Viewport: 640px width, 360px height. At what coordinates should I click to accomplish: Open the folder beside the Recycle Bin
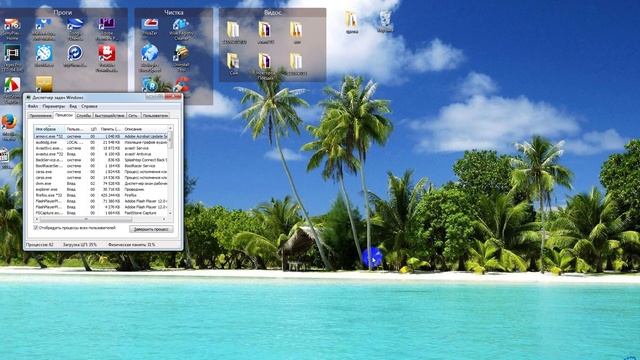click(x=351, y=20)
